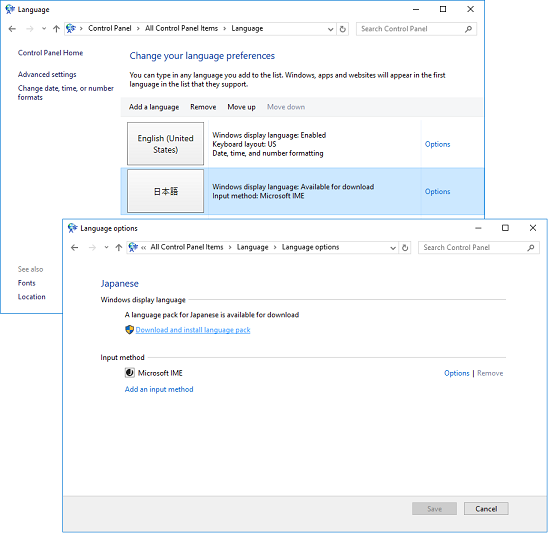
Task: Go up one level in Language options window
Action: (118, 248)
